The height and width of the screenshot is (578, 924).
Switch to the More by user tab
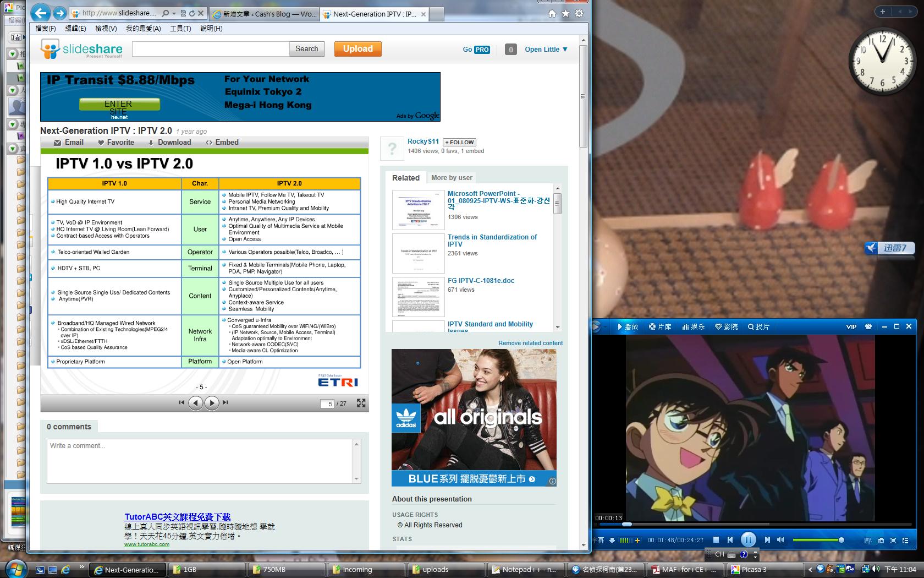pyautogui.click(x=452, y=178)
